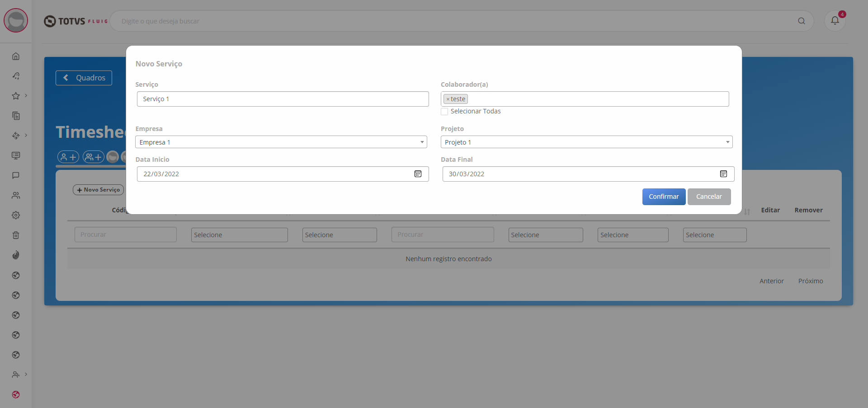868x408 pixels.
Task: Remove the 'teste' collaborator tag
Action: click(x=448, y=99)
